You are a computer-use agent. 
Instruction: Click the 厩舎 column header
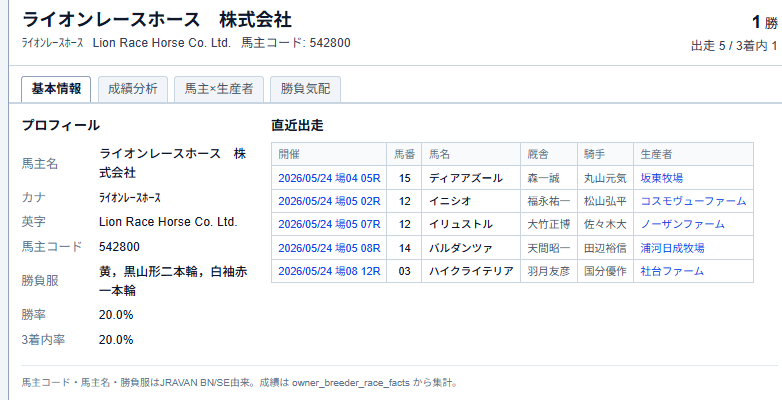click(x=549, y=155)
